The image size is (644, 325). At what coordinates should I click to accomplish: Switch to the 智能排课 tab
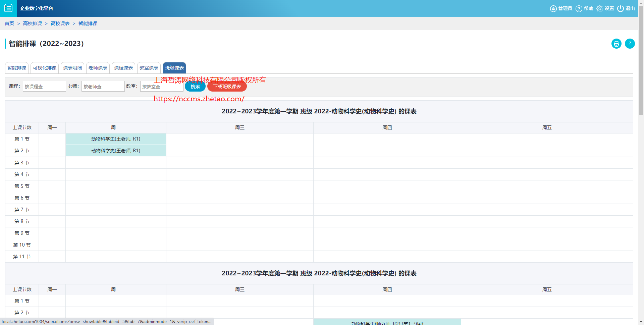[x=17, y=68]
